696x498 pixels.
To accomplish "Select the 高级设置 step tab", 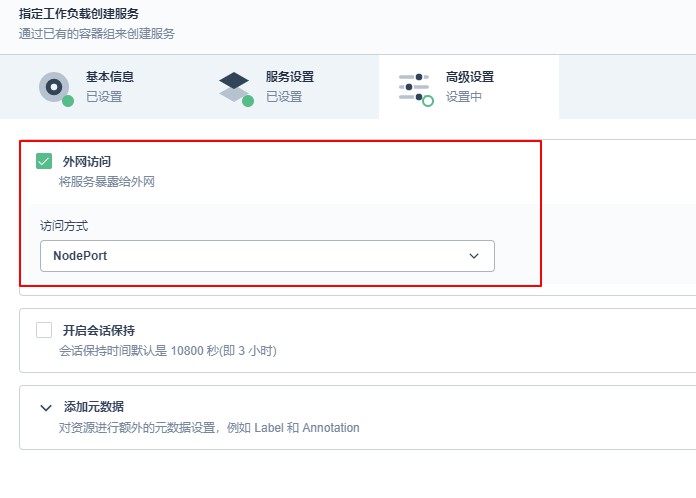I will 469,87.
